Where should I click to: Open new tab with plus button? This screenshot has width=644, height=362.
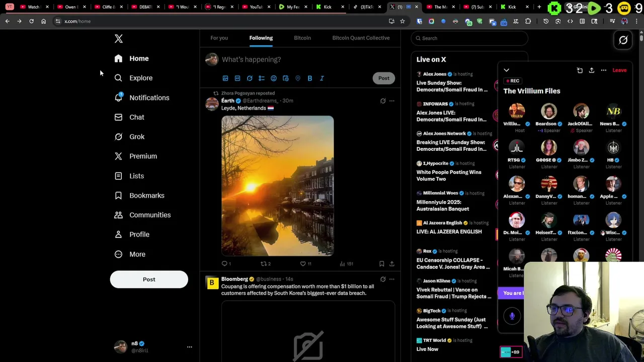[x=539, y=7]
